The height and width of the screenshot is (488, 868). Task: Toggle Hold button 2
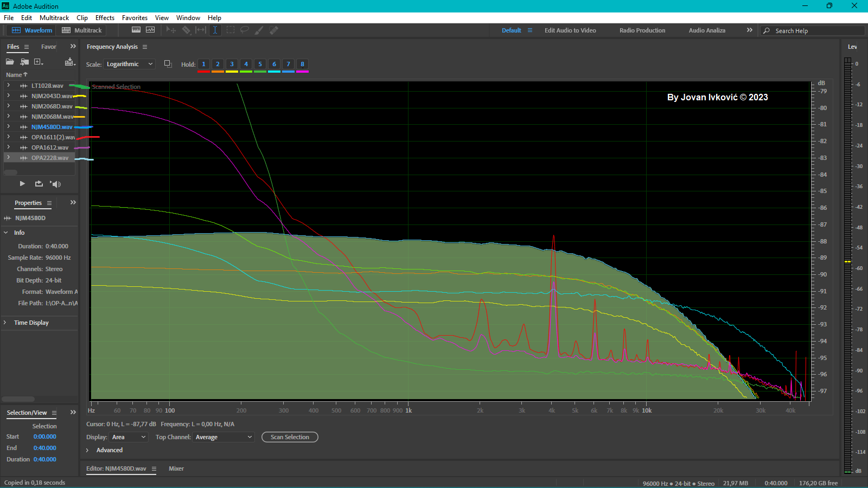point(218,65)
